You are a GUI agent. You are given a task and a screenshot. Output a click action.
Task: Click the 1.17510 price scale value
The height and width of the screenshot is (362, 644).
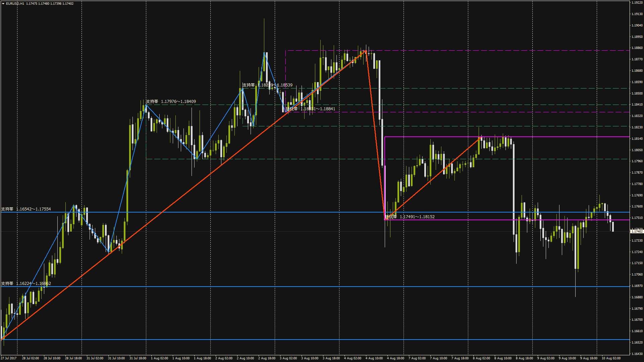(x=637, y=218)
